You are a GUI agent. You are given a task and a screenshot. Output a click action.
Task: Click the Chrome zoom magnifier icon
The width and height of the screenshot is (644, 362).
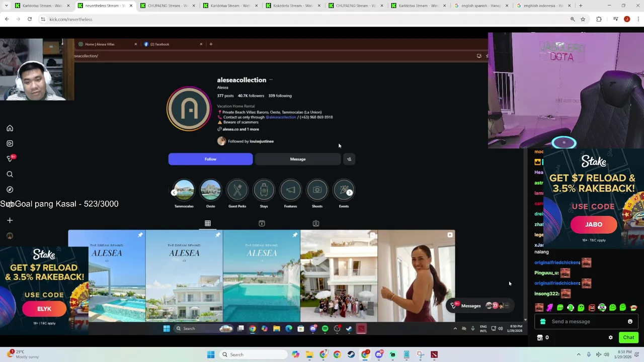(573, 19)
